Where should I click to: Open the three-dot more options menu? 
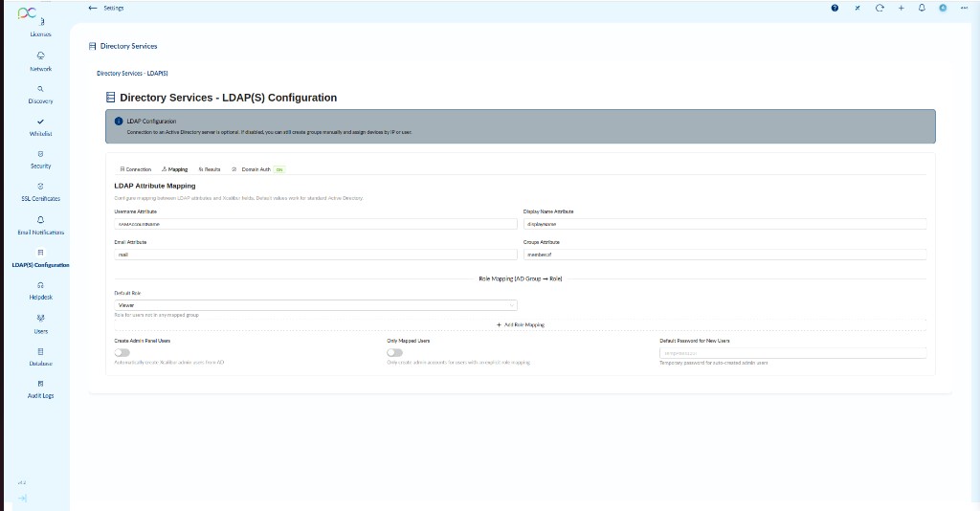964,8
